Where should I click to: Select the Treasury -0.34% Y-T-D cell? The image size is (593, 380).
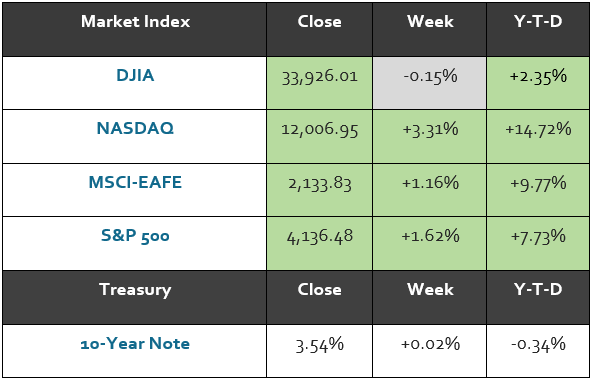pyautogui.click(x=538, y=351)
